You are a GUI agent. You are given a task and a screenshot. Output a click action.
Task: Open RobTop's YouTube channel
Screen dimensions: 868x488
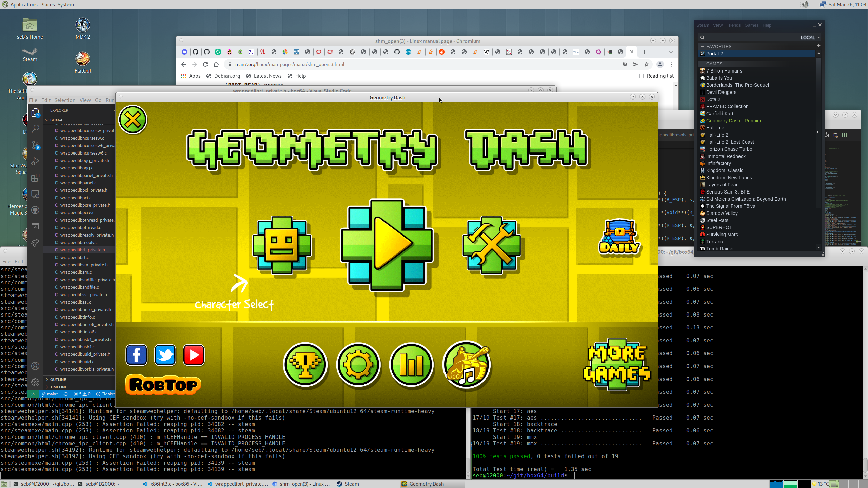[x=194, y=355]
